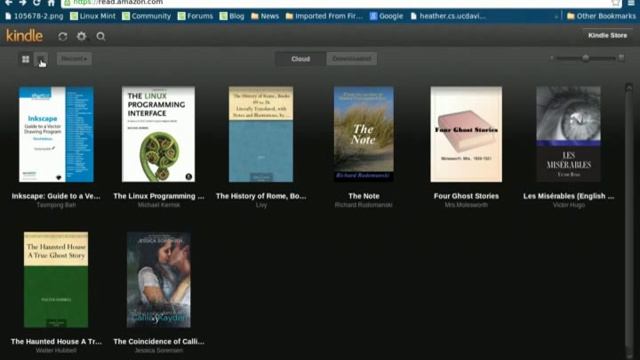Click the read.amazon.com address bar

[x=341, y=3]
